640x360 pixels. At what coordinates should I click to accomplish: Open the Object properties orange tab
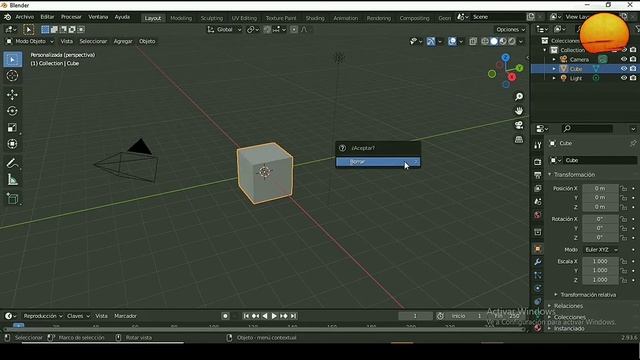coord(538,249)
